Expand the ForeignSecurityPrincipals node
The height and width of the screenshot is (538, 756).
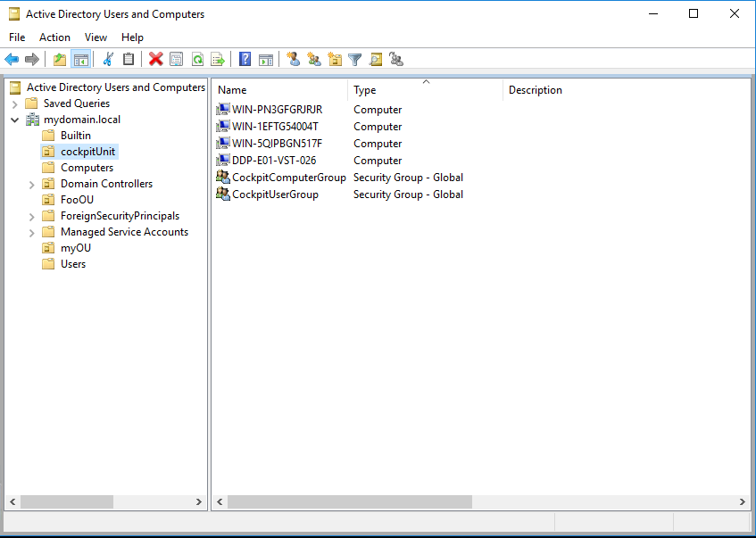32,217
